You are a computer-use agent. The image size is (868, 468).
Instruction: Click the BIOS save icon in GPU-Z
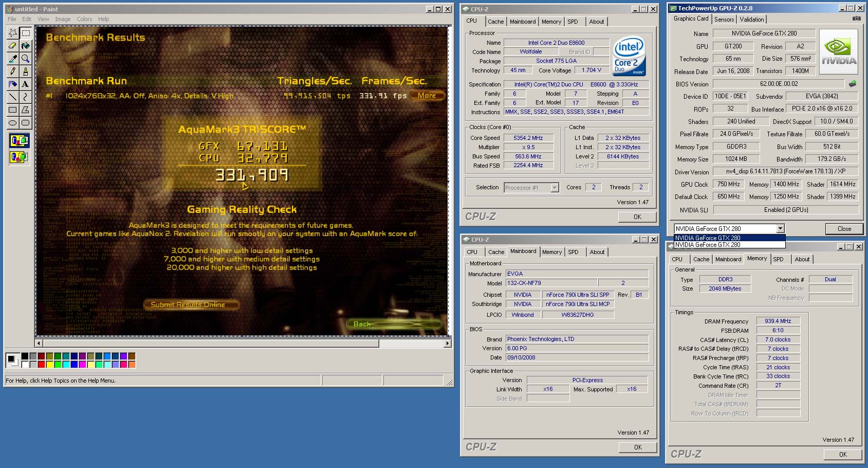[853, 83]
